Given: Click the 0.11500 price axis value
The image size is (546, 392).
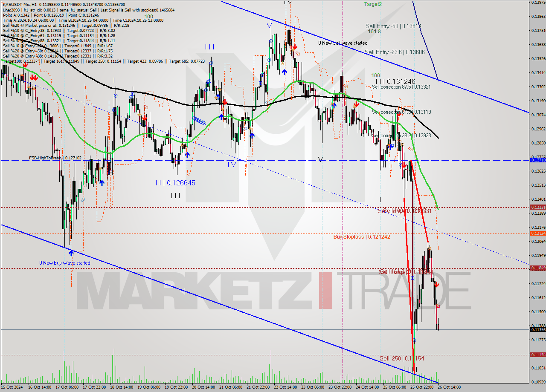Looking at the screenshot, I should pyautogui.click(x=538, y=311).
